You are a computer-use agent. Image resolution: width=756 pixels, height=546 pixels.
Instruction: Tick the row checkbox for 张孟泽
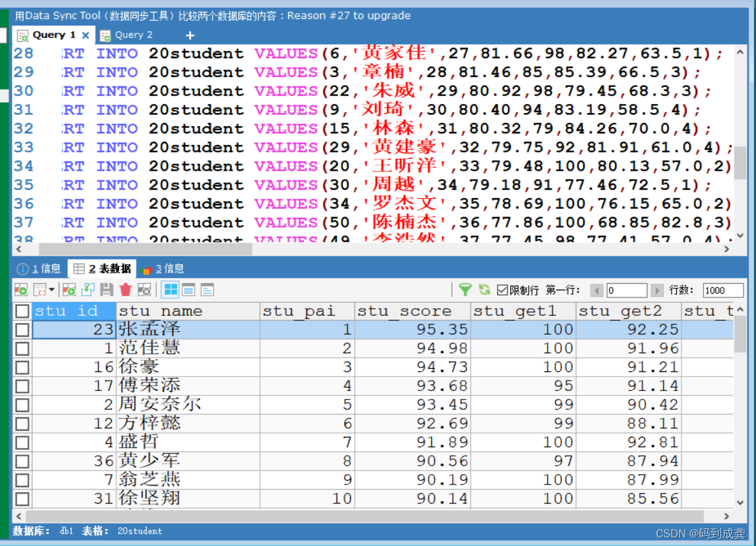tap(22, 329)
